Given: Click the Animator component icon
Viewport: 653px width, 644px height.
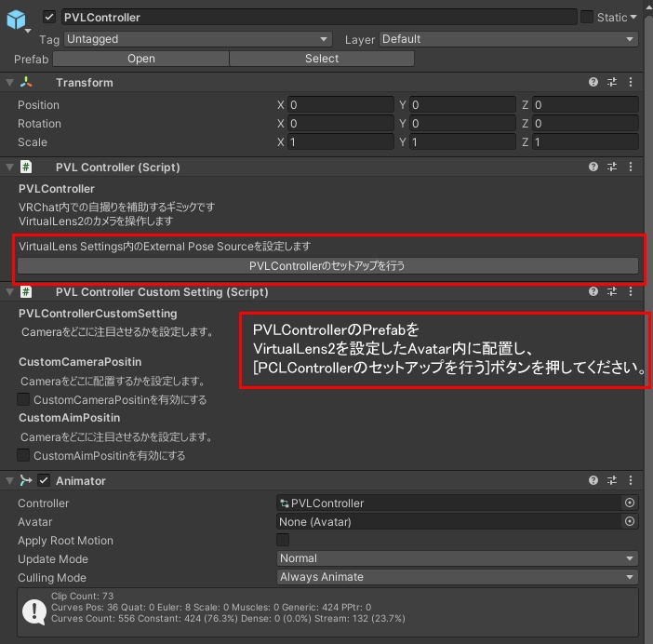Looking at the screenshot, I should click(x=26, y=480).
